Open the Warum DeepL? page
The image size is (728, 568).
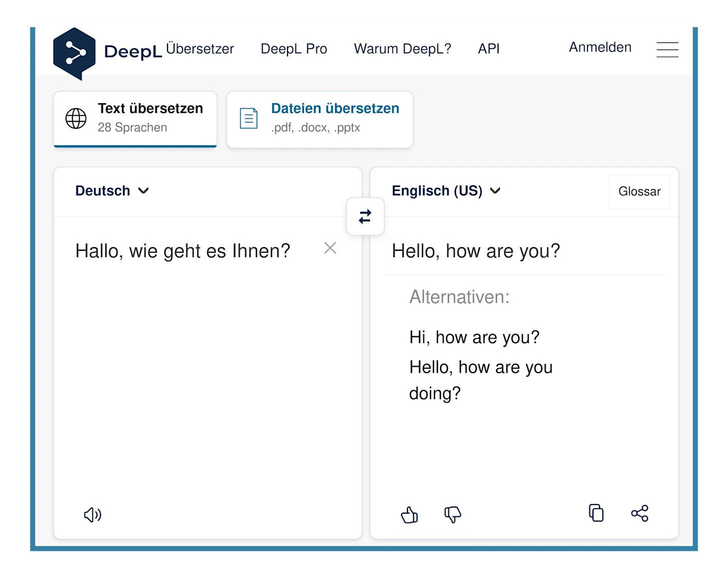tap(402, 49)
